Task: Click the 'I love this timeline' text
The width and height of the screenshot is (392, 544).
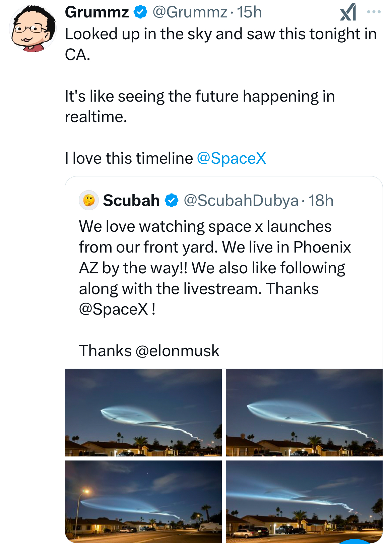Action: pyautogui.click(x=129, y=158)
